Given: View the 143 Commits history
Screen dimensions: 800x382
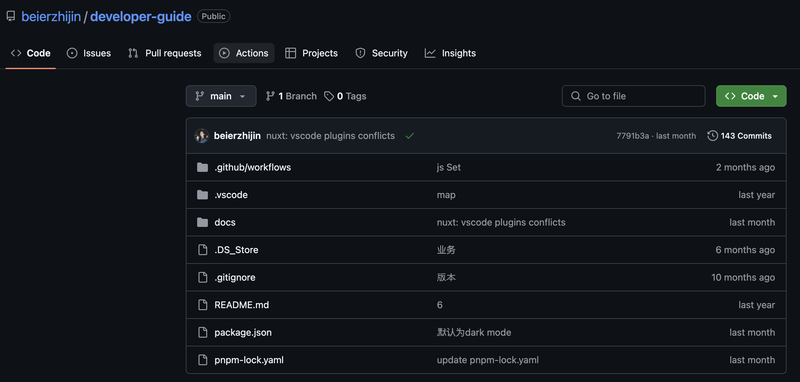Looking at the screenshot, I should coord(739,136).
